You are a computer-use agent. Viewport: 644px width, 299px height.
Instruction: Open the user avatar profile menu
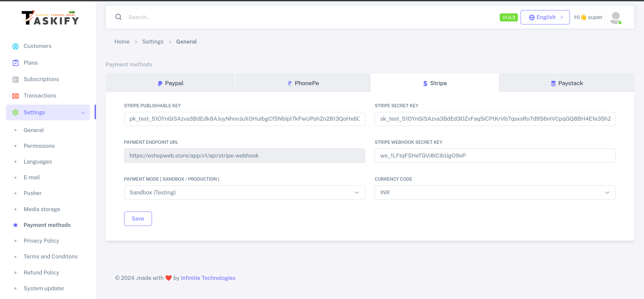(x=615, y=17)
